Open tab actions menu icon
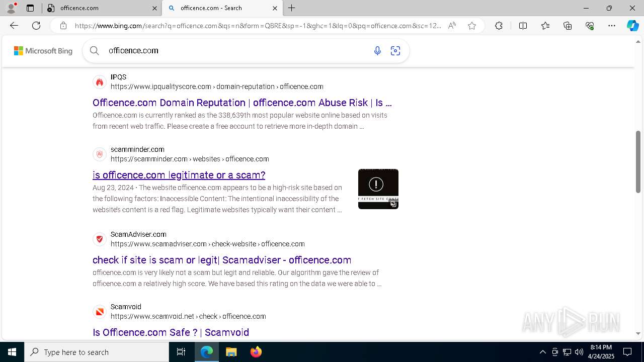This screenshot has height=362, width=644. coord(30,8)
